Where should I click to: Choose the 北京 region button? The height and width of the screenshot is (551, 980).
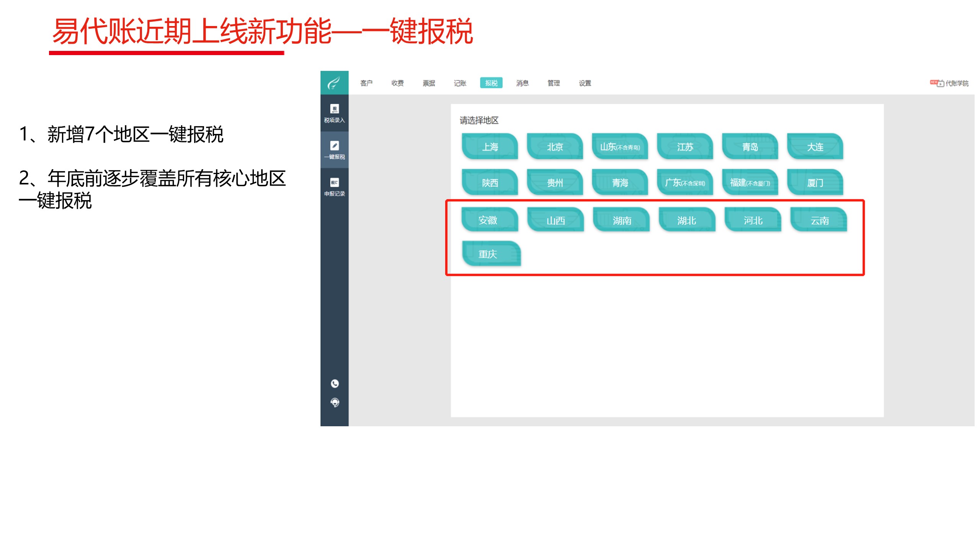[555, 147]
